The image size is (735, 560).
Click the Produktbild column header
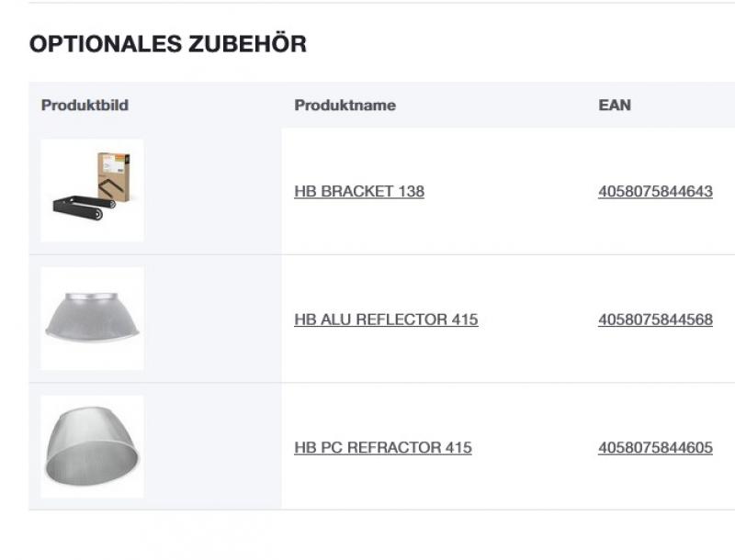(86, 105)
